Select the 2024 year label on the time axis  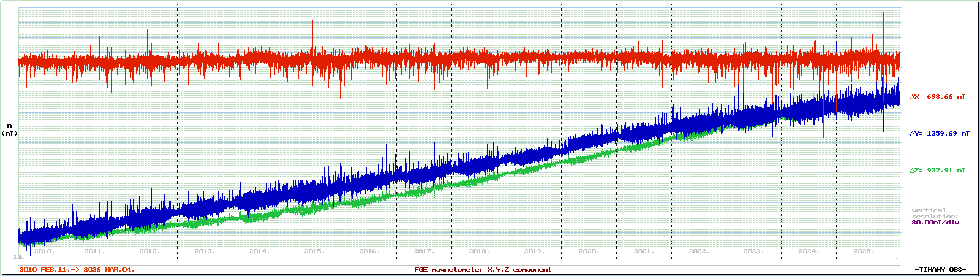point(808,251)
